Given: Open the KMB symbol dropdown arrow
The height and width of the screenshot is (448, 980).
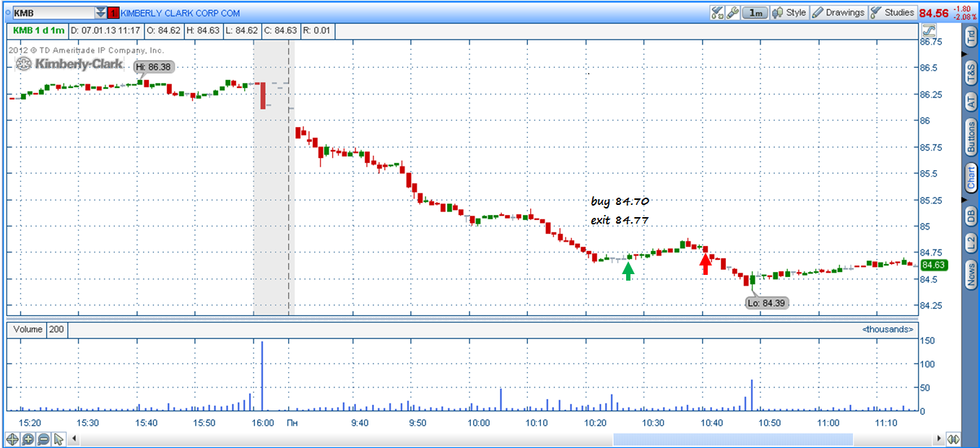Looking at the screenshot, I should 100,13.
